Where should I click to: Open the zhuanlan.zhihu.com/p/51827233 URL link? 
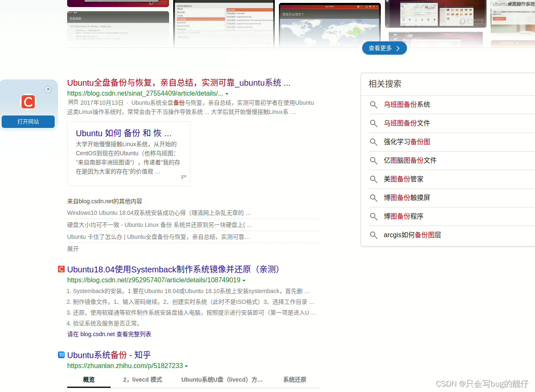tap(125, 366)
